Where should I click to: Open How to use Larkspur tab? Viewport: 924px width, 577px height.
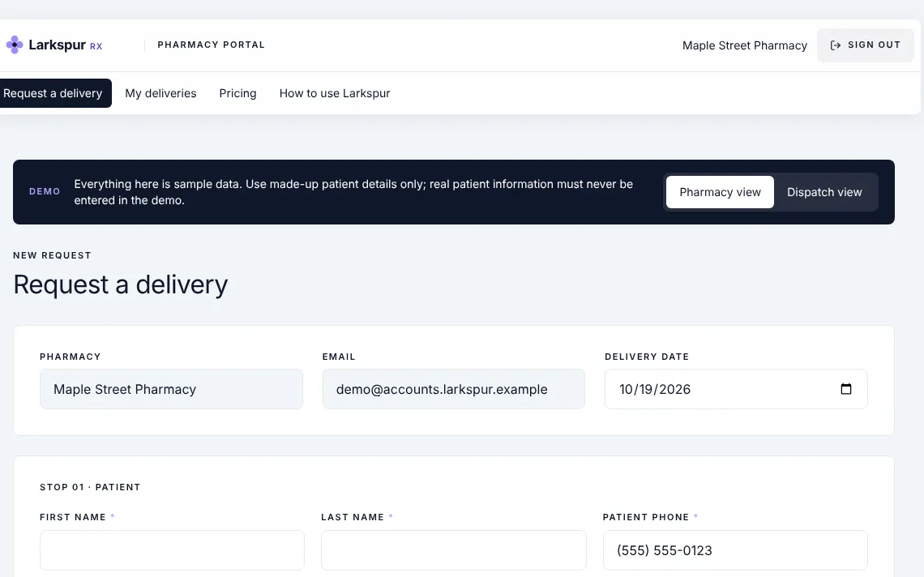[x=335, y=93]
